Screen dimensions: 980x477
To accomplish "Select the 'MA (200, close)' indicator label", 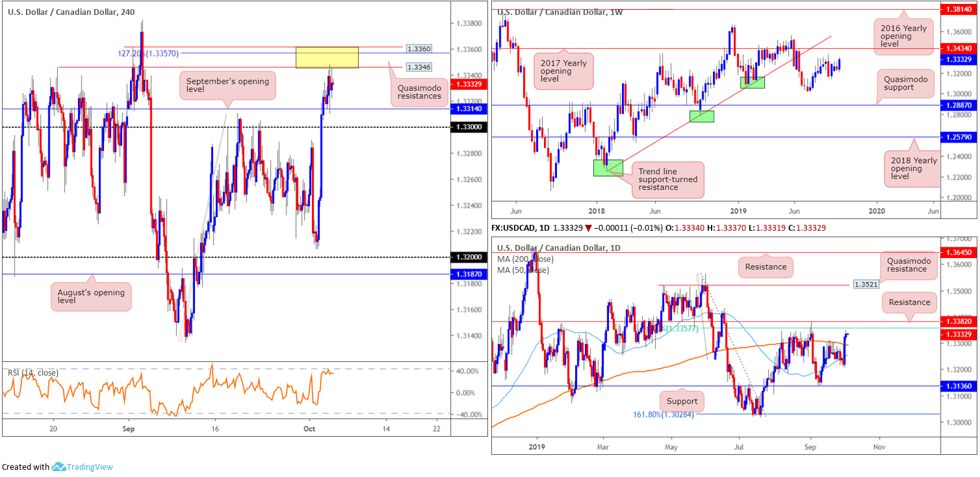I will pos(525,259).
